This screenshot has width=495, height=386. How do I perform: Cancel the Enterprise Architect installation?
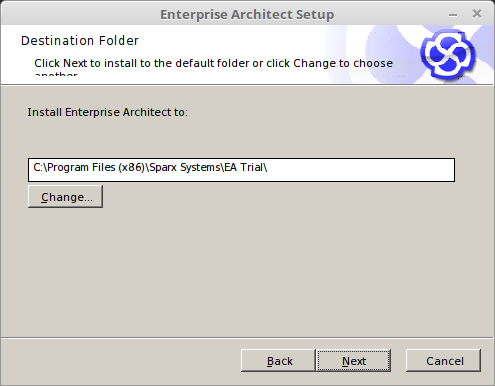click(443, 361)
